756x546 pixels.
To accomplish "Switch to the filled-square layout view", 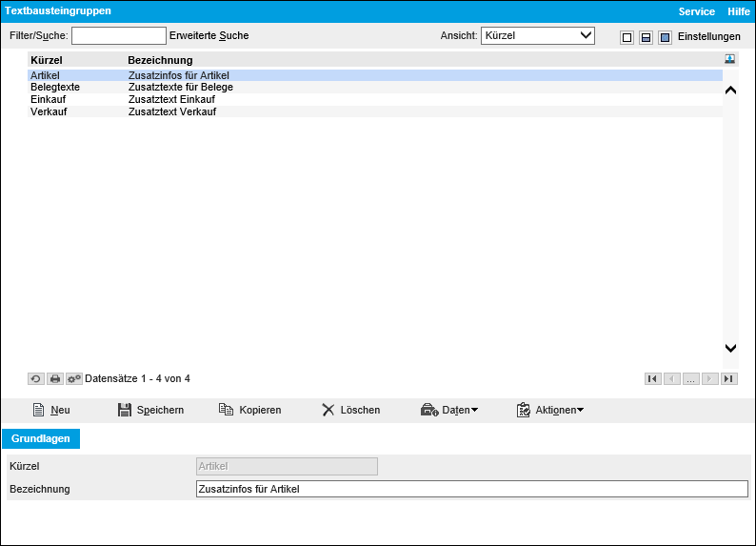I will 665,37.
